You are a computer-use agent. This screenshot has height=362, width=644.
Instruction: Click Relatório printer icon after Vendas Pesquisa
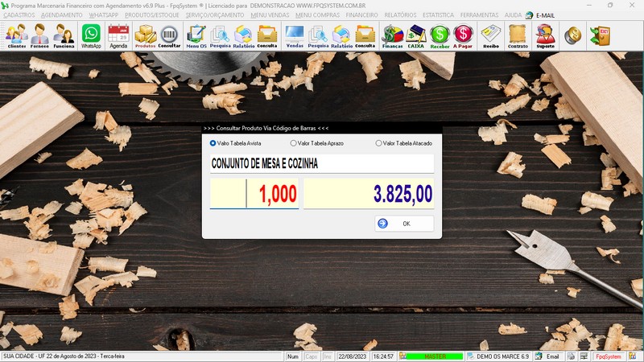[x=341, y=36]
